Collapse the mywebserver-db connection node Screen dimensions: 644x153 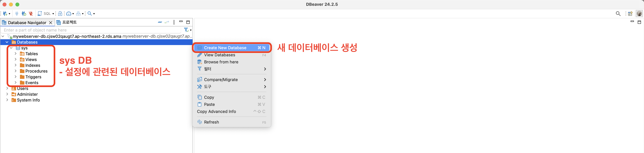pos(3,36)
